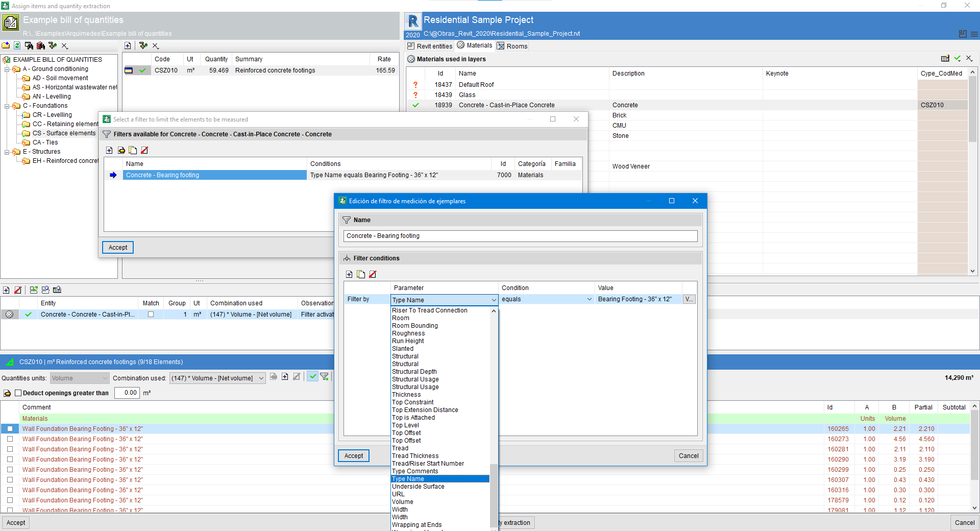The image size is (980, 531).
Task: Check the box for element 160316 row
Action: click(x=10, y=490)
